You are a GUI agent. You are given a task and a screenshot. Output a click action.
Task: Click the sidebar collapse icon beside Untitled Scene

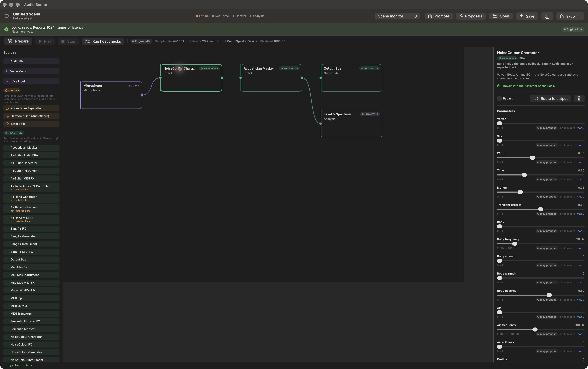pyautogui.click(x=7, y=16)
